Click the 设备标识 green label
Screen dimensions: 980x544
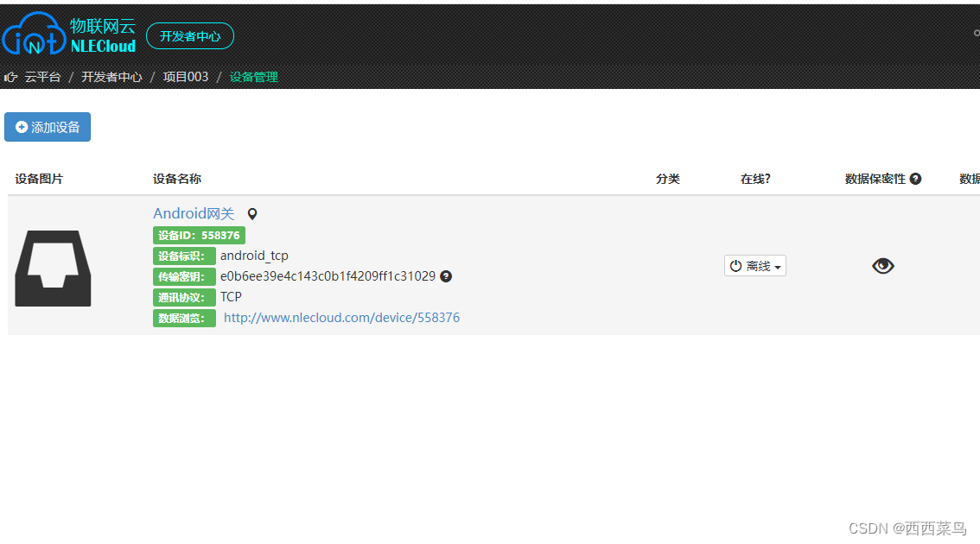point(184,256)
